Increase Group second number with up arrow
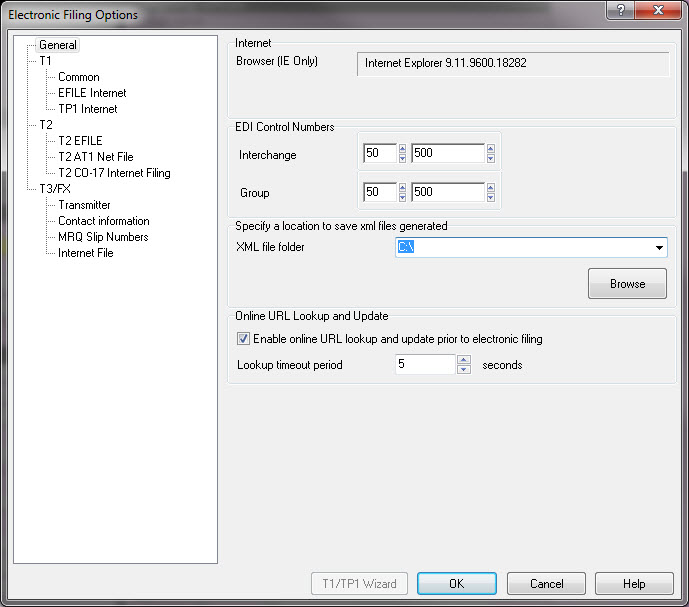The image size is (689, 607). [x=491, y=188]
